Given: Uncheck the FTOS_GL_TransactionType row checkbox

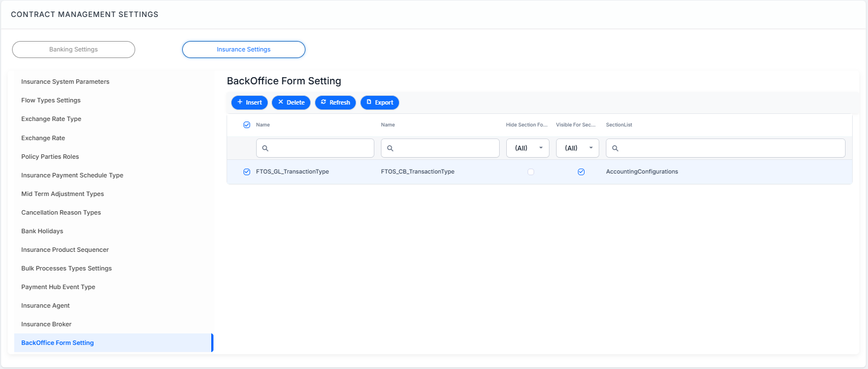Looking at the screenshot, I should [x=247, y=172].
